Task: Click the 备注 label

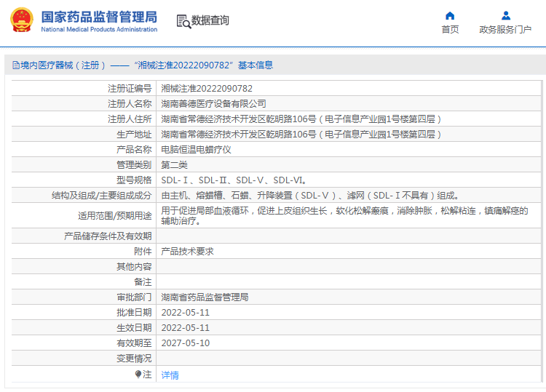Action: pyautogui.click(x=143, y=281)
